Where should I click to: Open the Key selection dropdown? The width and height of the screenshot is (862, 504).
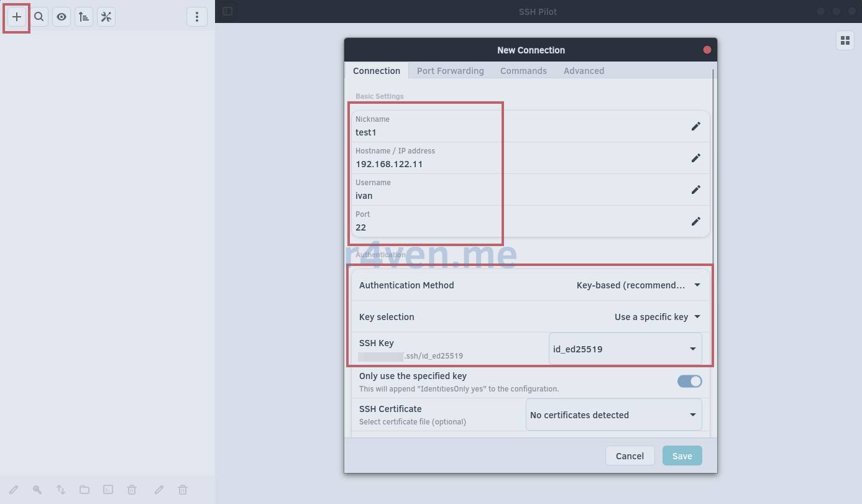click(657, 317)
